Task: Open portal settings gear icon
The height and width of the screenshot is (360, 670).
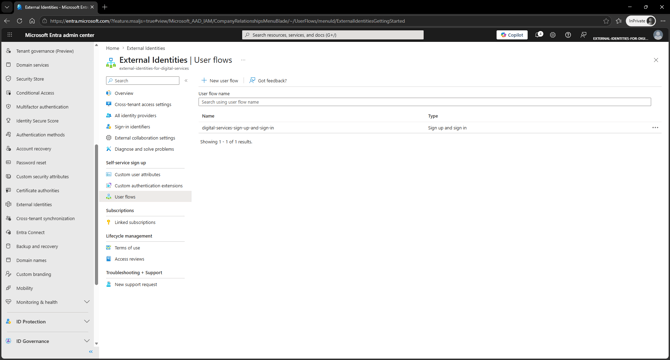Action: (x=553, y=35)
